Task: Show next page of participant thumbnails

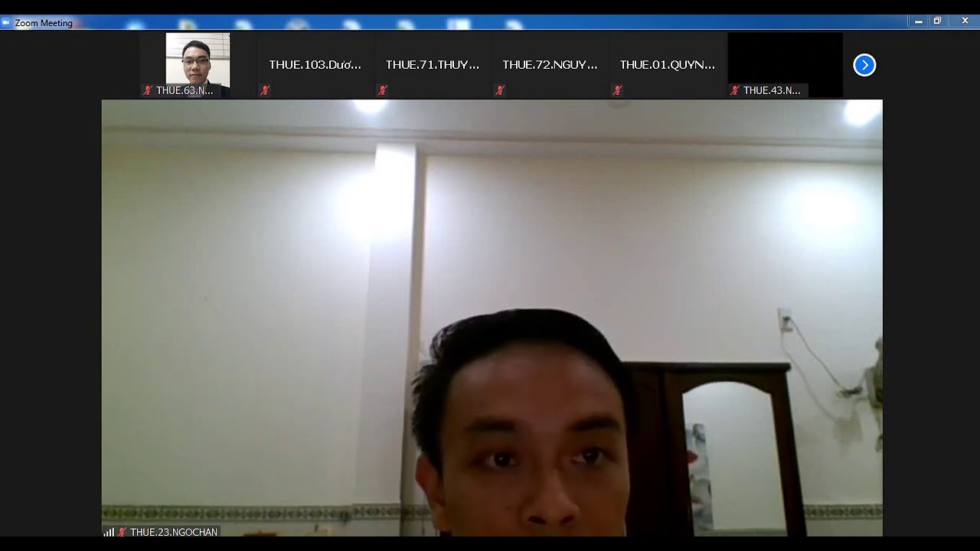Action: coord(864,65)
